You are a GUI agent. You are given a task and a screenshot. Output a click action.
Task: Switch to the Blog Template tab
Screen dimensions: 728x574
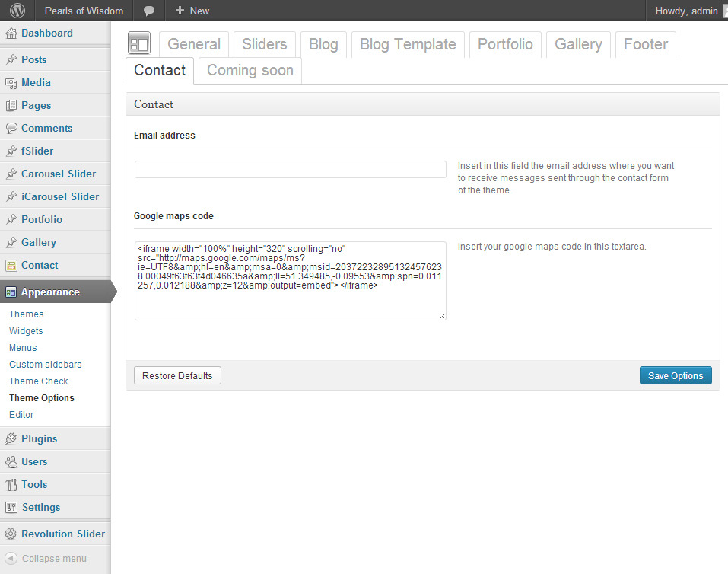[x=407, y=44]
